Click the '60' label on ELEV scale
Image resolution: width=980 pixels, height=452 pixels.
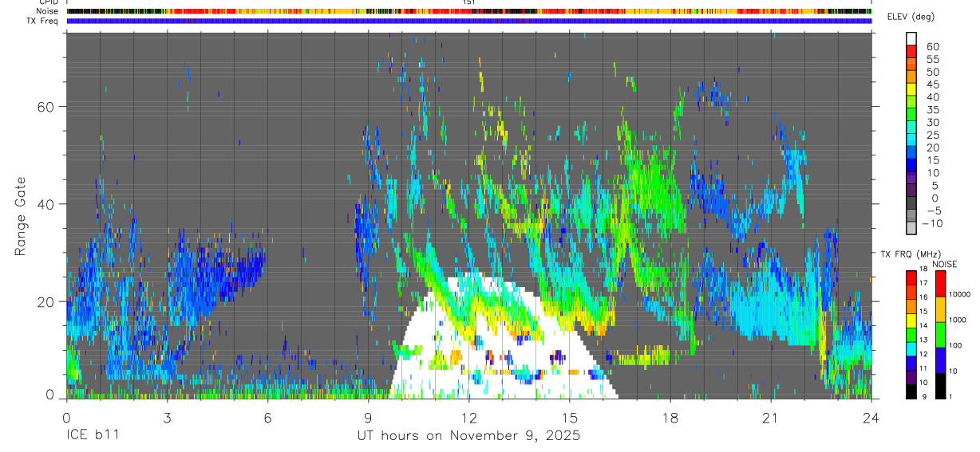coord(933,46)
